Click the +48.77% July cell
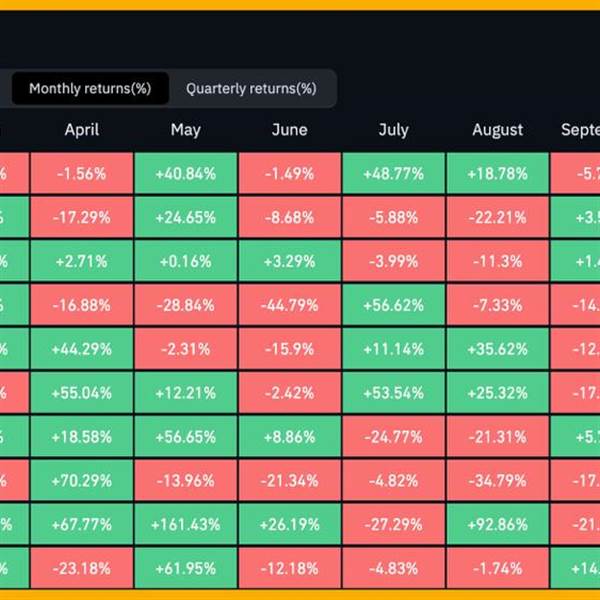 (x=393, y=173)
